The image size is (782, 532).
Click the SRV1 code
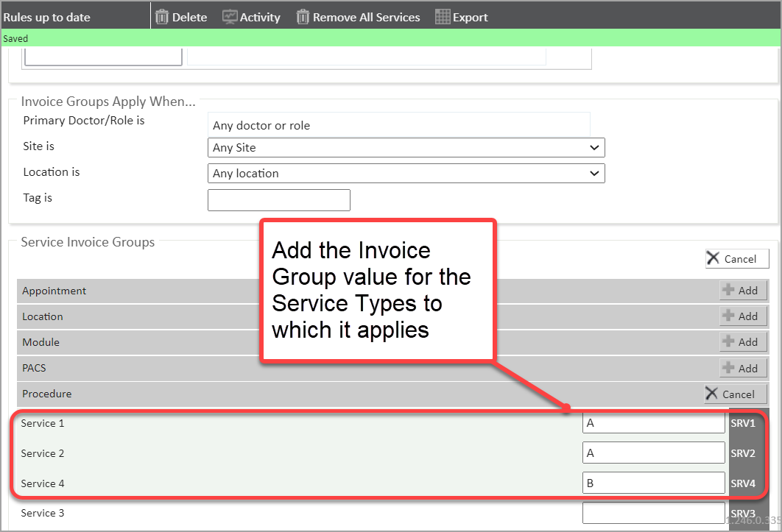point(743,423)
